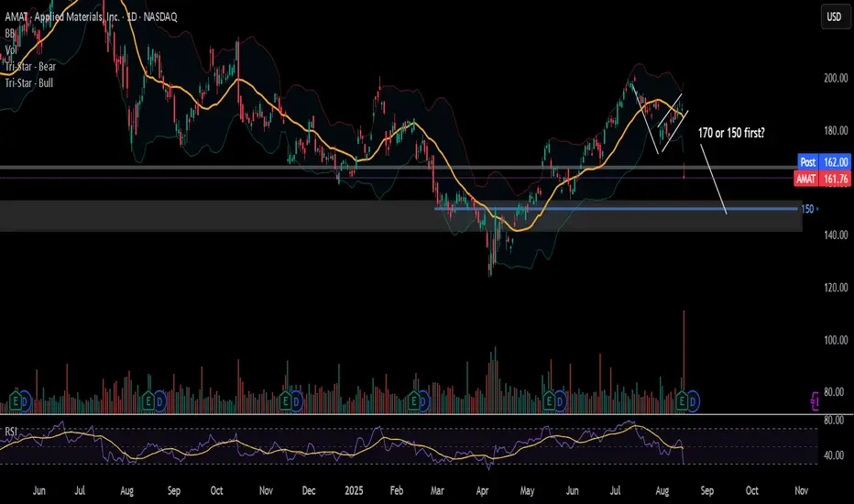Click the leftmost dividend D marker
854x504 pixels.
(x=26, y=402)
